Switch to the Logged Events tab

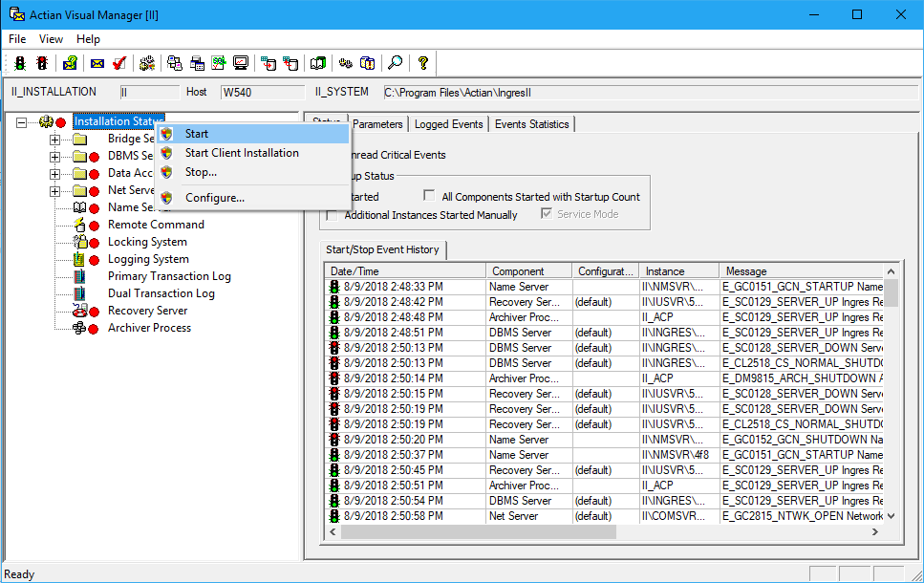click(x=448, y=124)
